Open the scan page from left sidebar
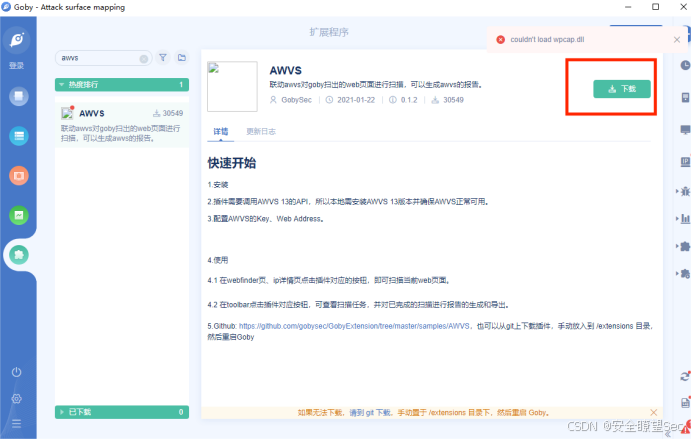The width and height of the screenshot is (692, 440). point(19,96)
